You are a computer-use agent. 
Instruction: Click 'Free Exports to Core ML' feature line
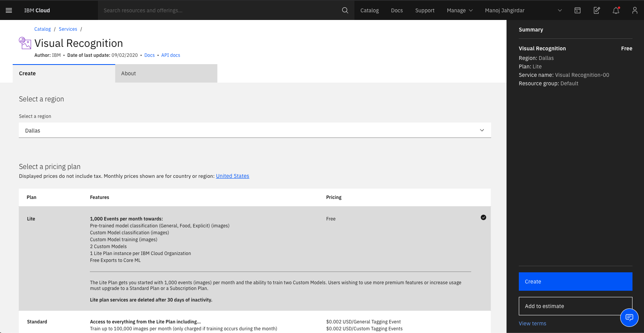pyautogui.click(x=115, y=260)
